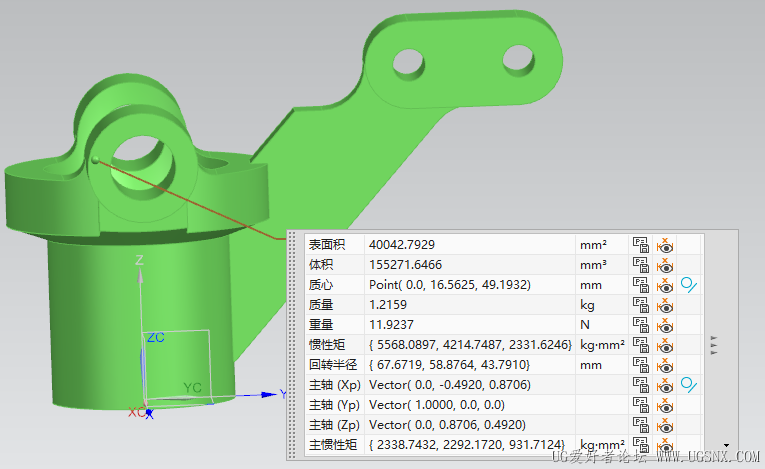Click the blue Y axis arrowhead

(268, 394)
